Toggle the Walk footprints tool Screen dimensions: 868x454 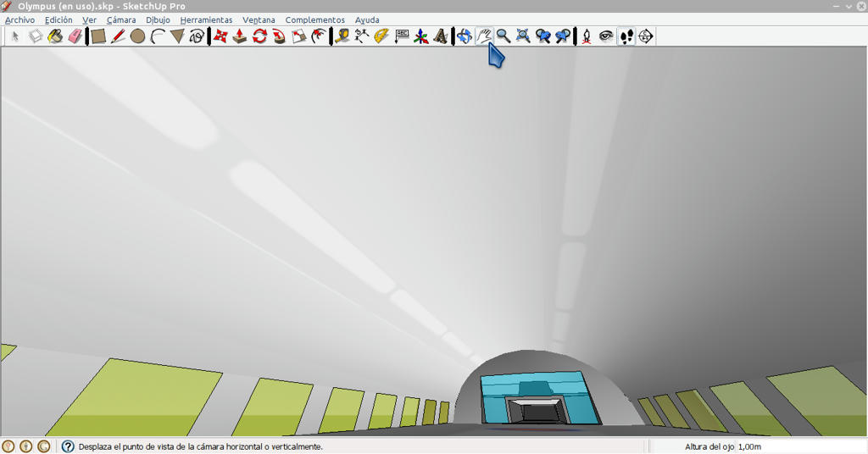coord(626,36)
